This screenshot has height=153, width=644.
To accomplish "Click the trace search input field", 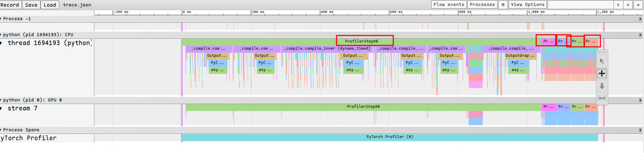I will 581,5.
